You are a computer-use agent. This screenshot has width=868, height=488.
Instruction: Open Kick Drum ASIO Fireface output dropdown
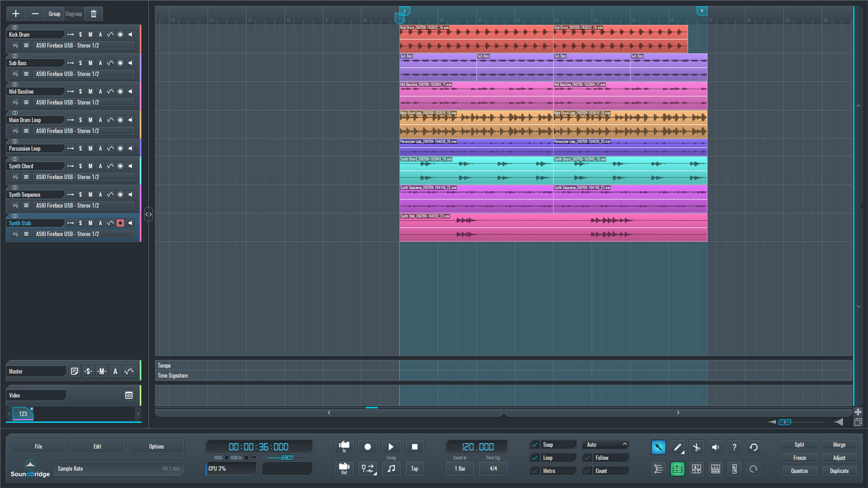pyautogui.click(x=84, y=45)
